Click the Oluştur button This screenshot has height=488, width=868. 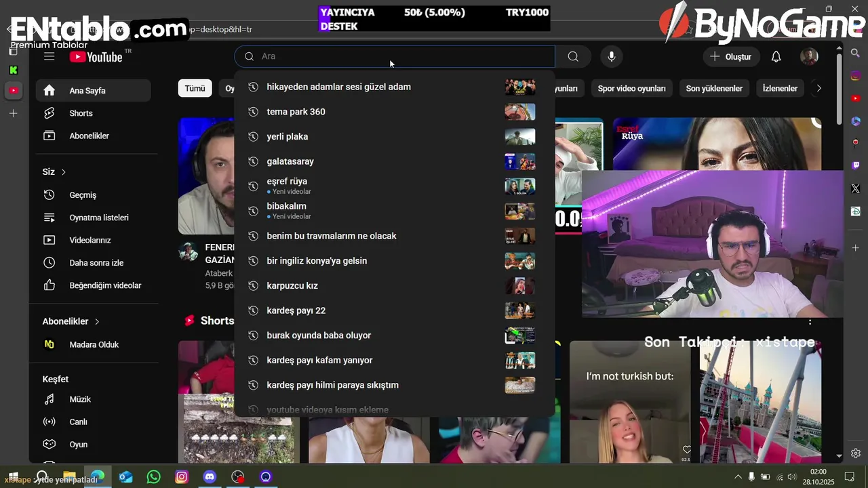(731, 56)
